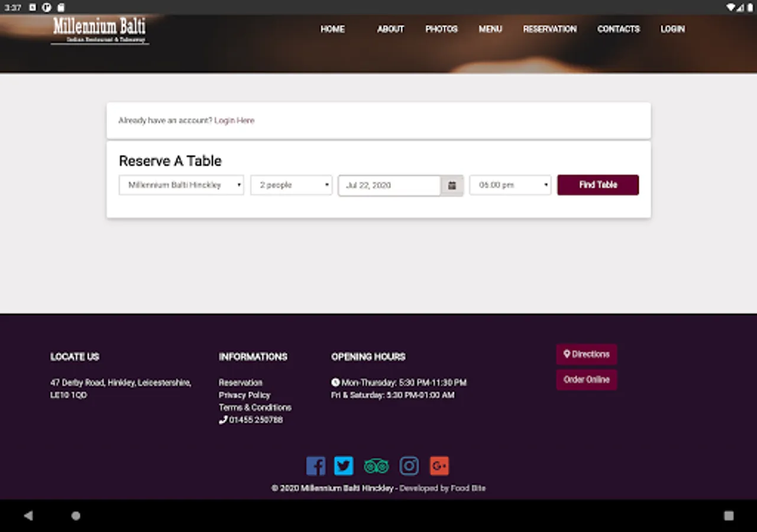Open the Terms & Conditions link
Image resolution: width=757 pixels, height=532 pixels.
click(255, 407)
